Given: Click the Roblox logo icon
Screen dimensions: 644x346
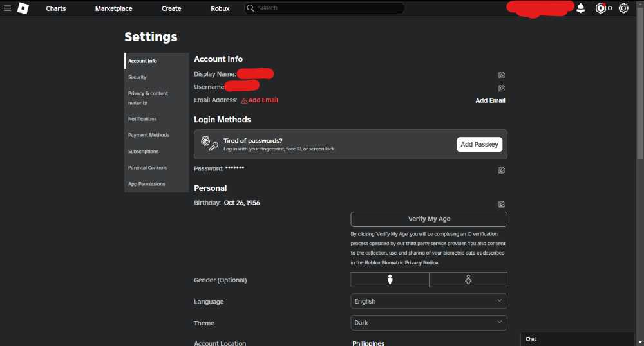Looking at the screenshot, I should click(23, 8).
